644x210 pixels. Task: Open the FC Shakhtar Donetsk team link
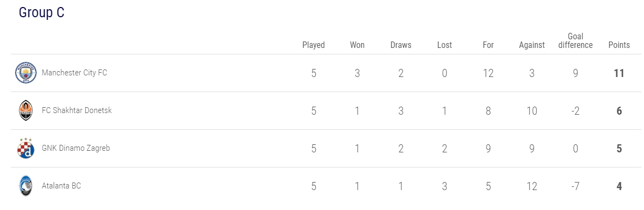pyautogui.click(x=77, y=111)
